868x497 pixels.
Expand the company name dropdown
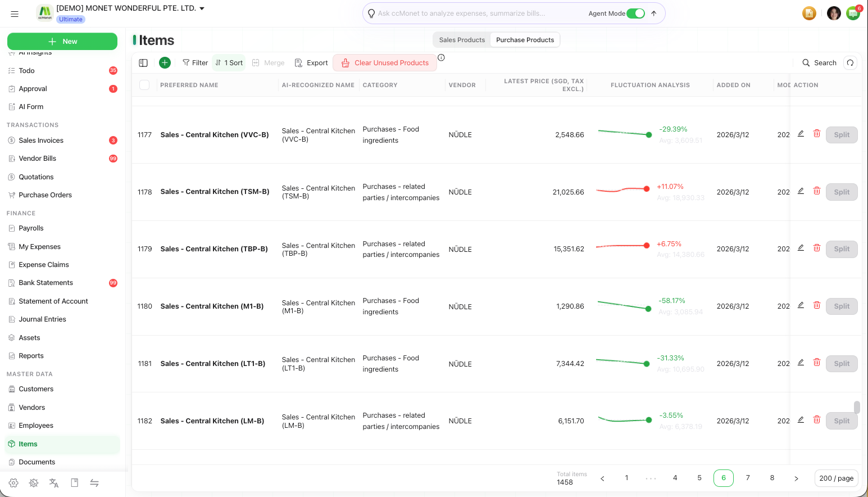pyautogui.click(x=202, y=8)
